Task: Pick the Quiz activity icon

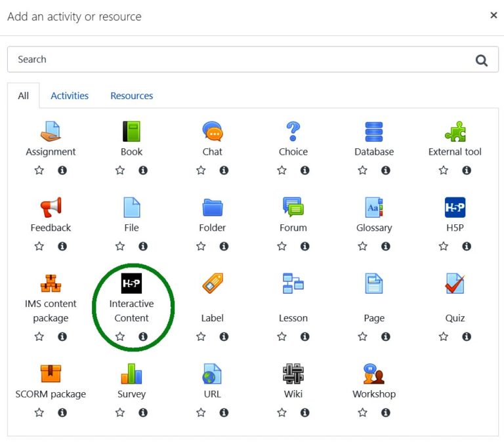Action: click(455, 284)
